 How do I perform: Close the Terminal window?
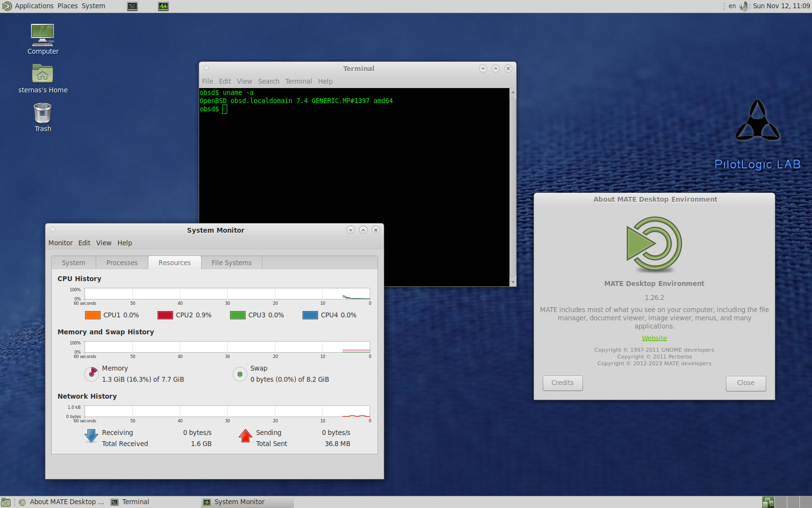pyautogui.click(x=508, y=68)
